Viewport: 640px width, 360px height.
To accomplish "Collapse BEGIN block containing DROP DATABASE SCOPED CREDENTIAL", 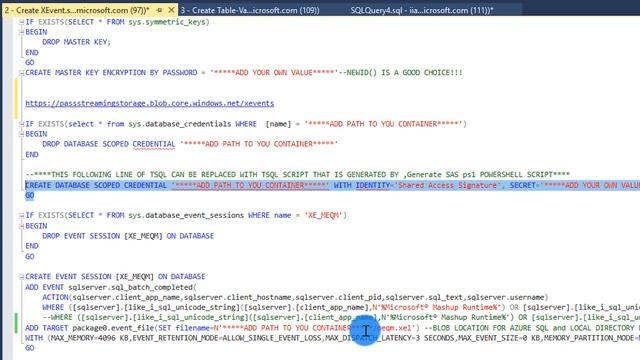I will (x=21, y=134).
